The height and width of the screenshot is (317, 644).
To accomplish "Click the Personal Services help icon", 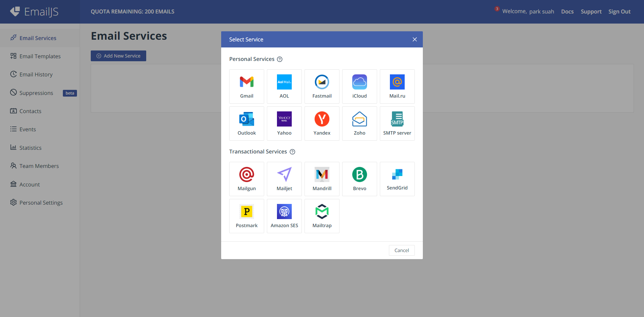I will [280, 59].
